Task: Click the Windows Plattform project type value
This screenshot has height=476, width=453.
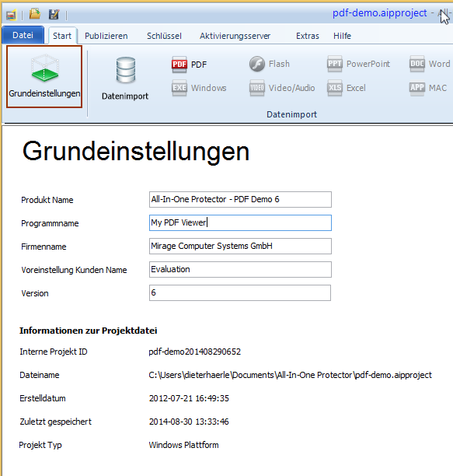Action: click(x=183, y=445)
